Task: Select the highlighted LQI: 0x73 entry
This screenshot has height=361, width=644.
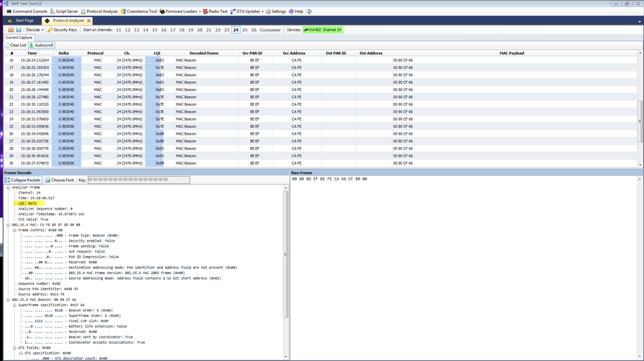Action: point(28,203)
